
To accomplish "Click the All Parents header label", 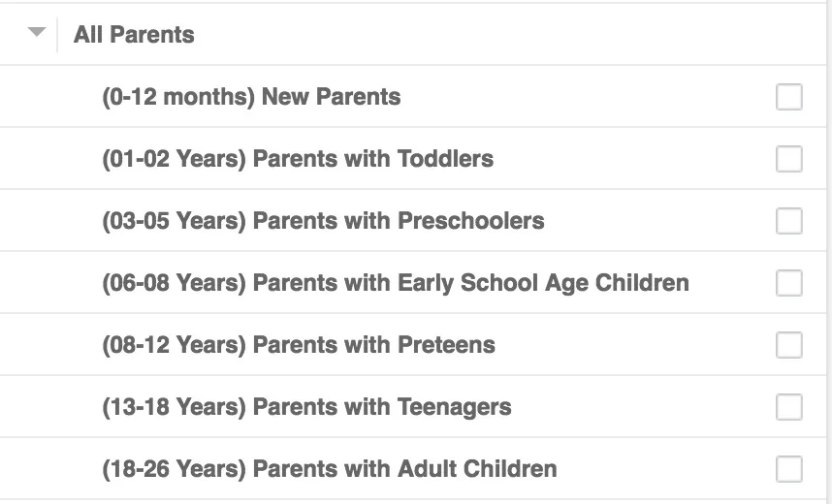I will pos(134,35).
